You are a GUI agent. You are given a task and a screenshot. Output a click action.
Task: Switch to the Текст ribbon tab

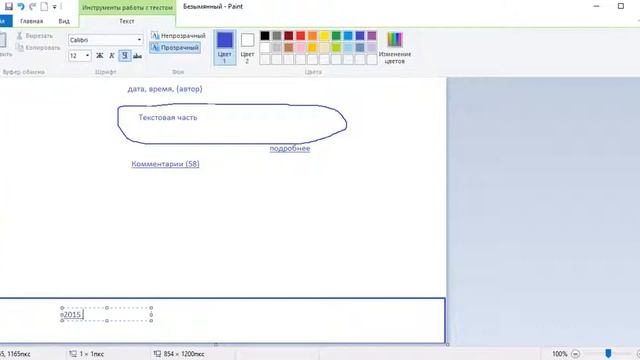tap(127, 21)
